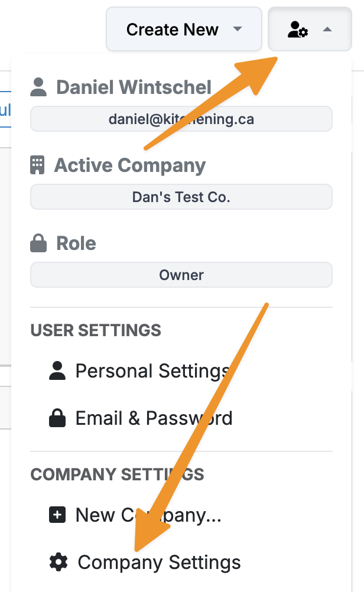Screen dimensions: 364x592
Task: Collapse the user menu caret arrow
Action: pyautogui.click(x=327, y=30)
